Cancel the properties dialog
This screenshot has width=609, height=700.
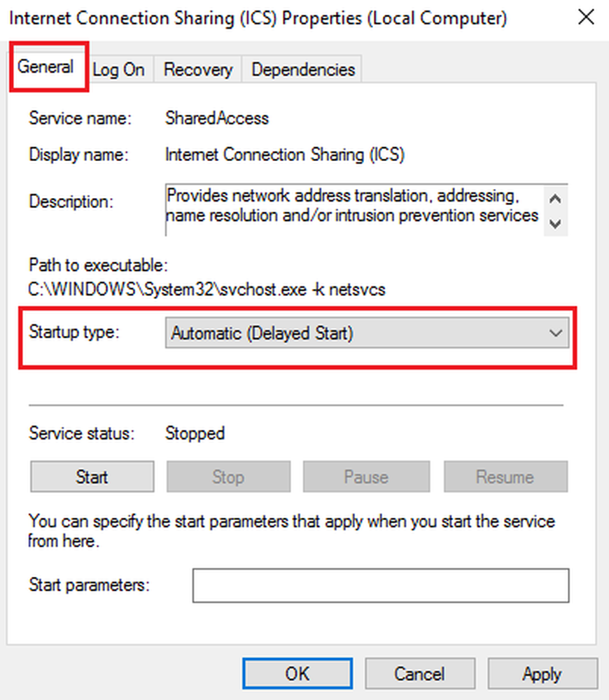pos(419,674)
